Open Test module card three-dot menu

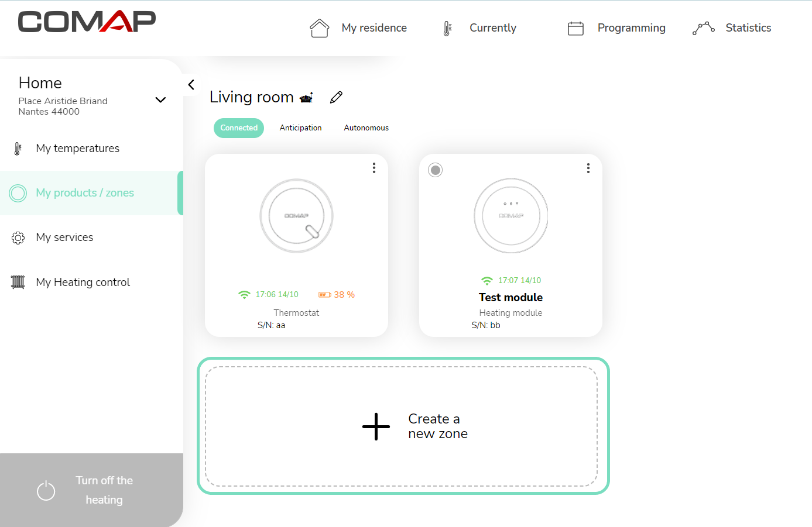588,168
